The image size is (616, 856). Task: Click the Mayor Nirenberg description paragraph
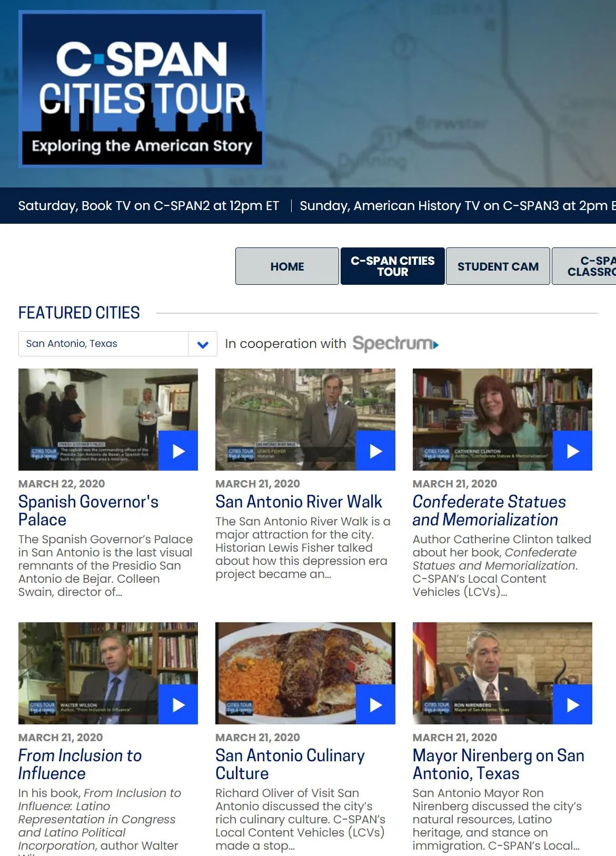[497, 819]
